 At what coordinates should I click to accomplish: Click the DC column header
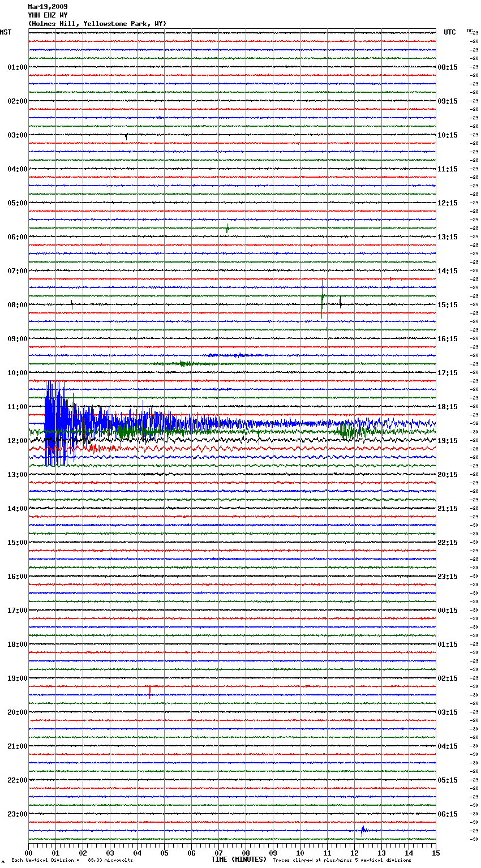point(470,31)
